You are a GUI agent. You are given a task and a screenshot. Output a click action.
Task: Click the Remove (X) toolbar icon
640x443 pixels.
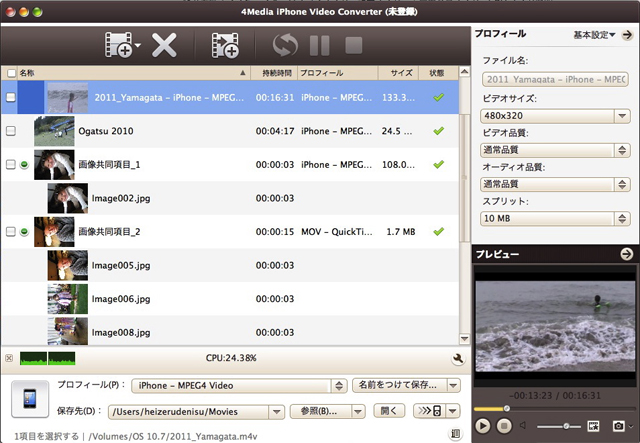tap(164, 45)
